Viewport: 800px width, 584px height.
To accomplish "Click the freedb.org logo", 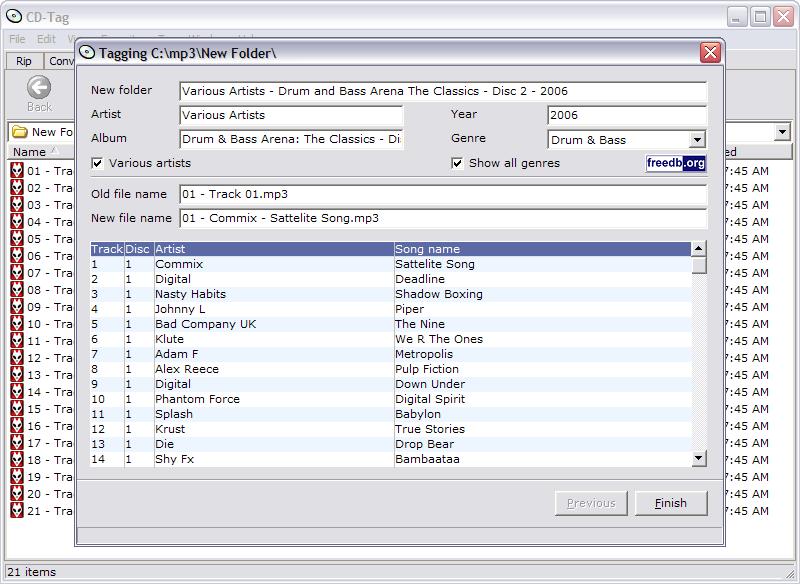I will tap(676, 163).
